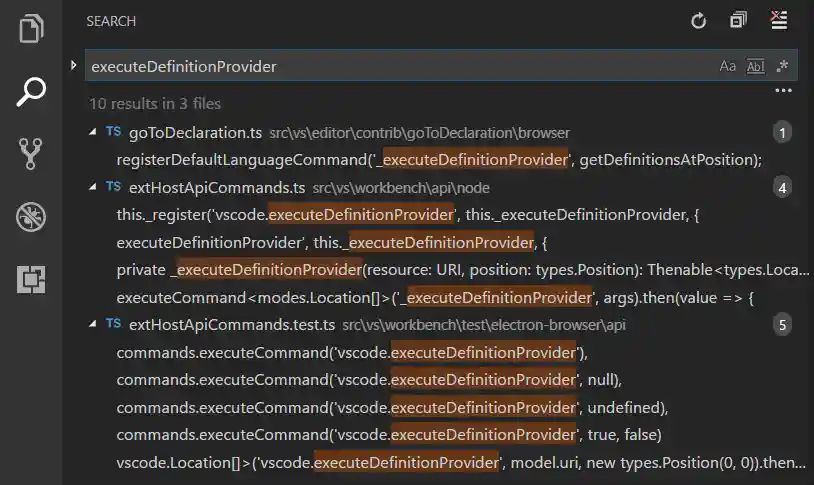Click the count badge 1 for goToDeclaration.ts

(x=782, y=133)
